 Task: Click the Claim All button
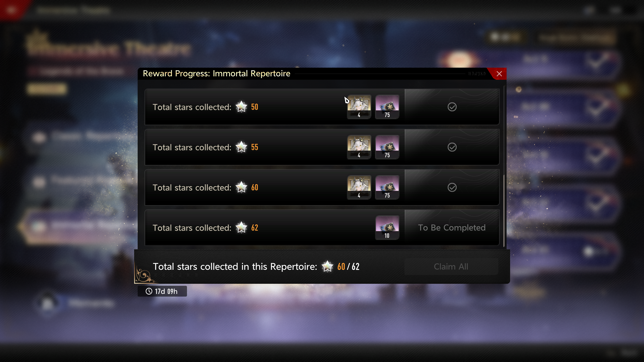(451, 266)
